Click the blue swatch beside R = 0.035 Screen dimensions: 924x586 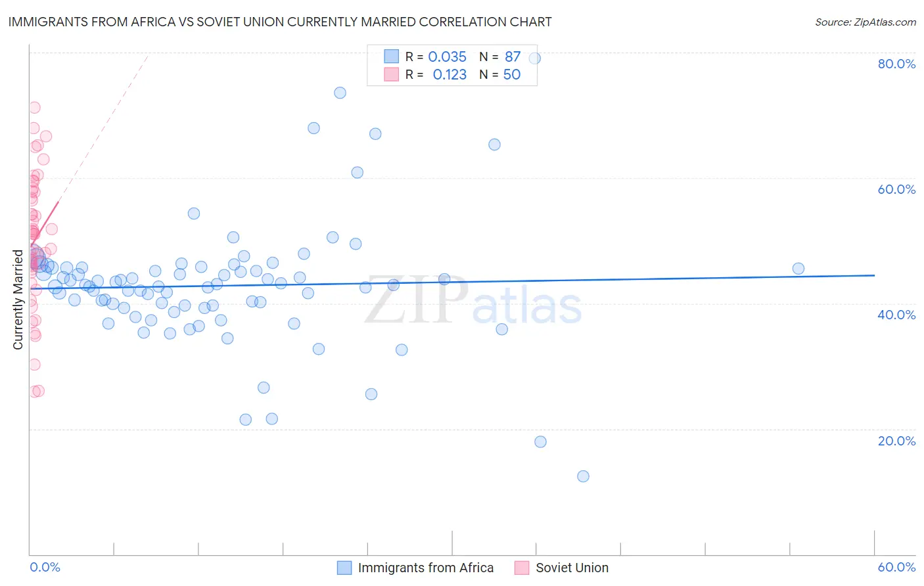(x=392, y=56)
